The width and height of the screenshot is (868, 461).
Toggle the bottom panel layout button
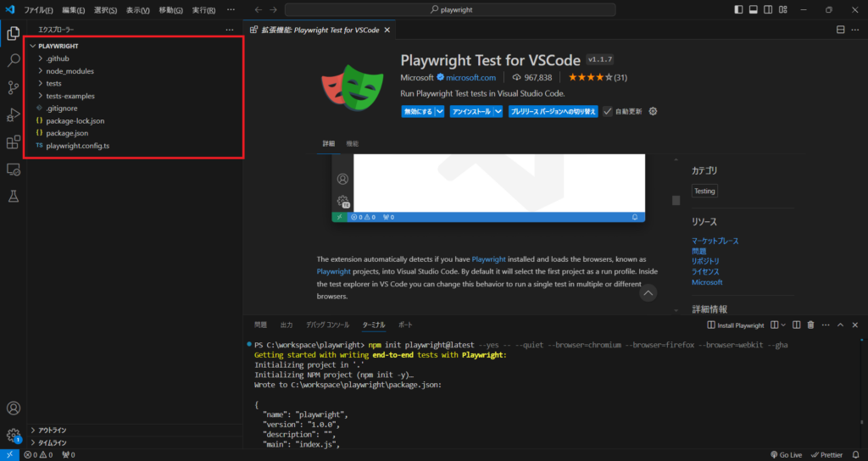coord(753,9)
